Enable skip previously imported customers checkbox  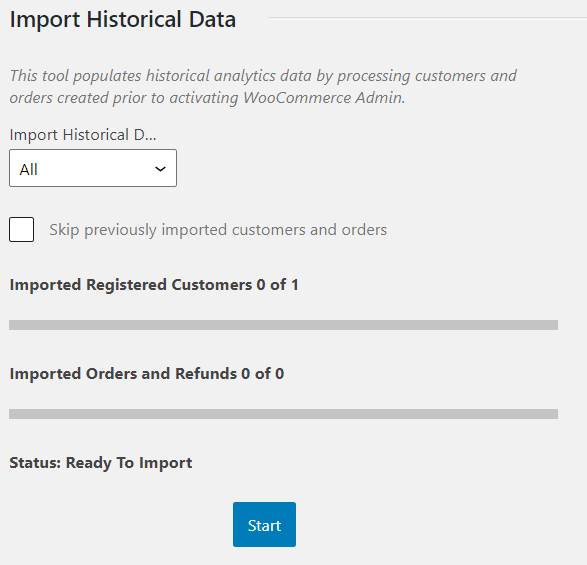click(22, 230)
